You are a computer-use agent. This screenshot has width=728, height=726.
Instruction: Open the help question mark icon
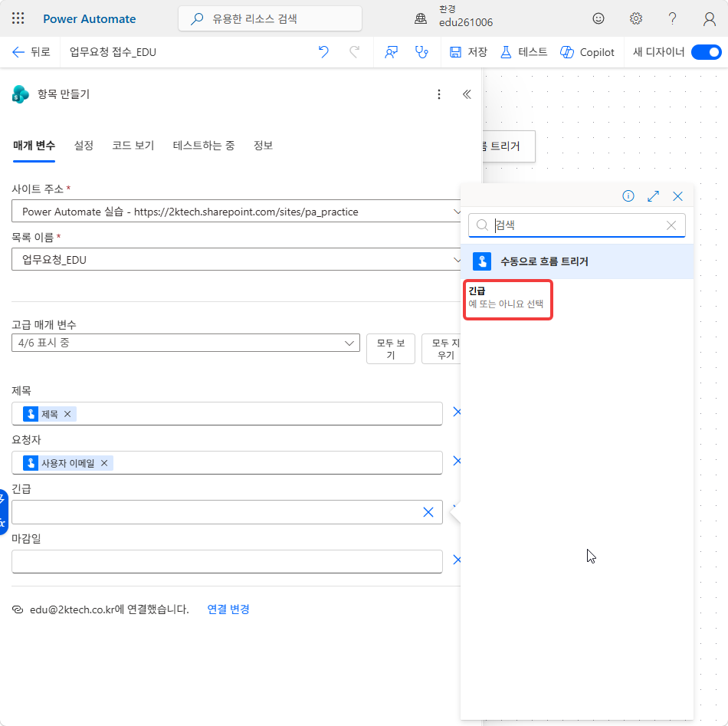point(672,18)
